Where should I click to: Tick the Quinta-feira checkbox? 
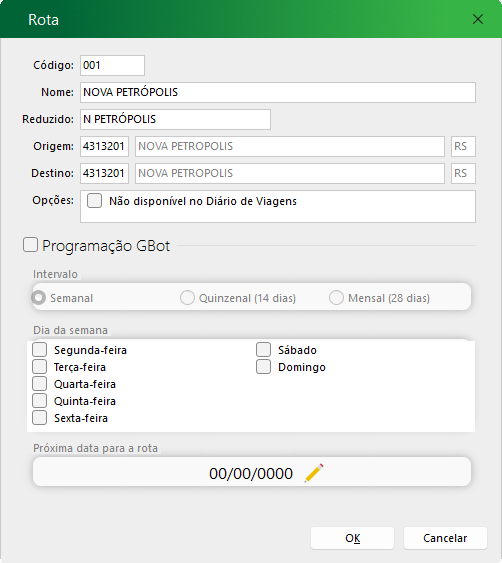(x=39, y=400)
